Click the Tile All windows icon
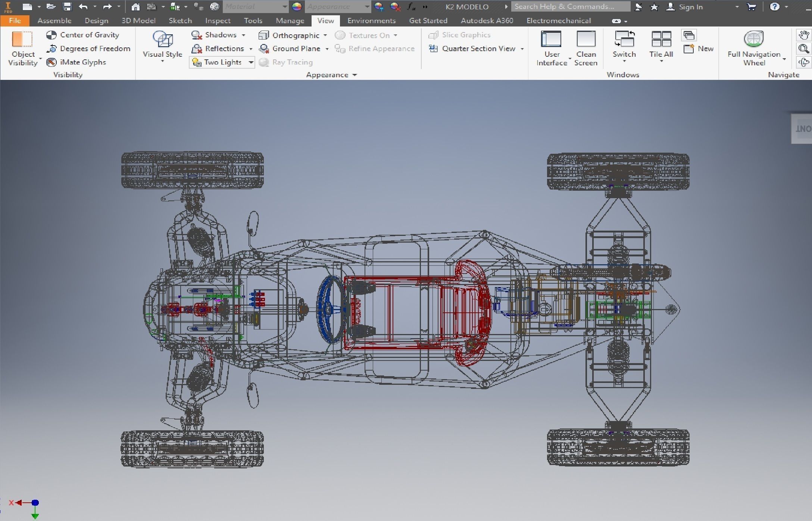The height and width of the screenshot is (521, 812). [x=661, y=39]
